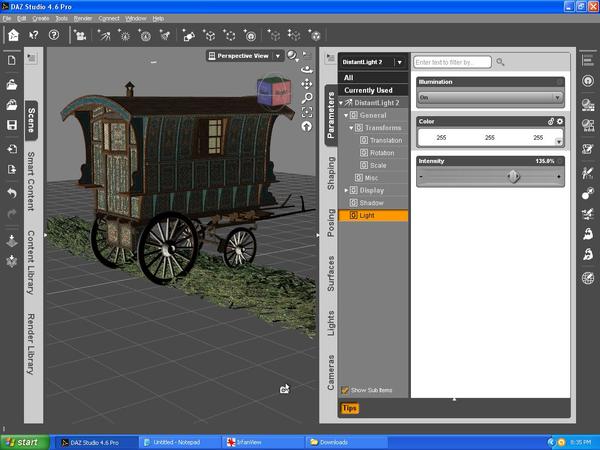Viewport: 600px width, 450px height.
Task: Select the All parameter filter
Action: point(373,78)
